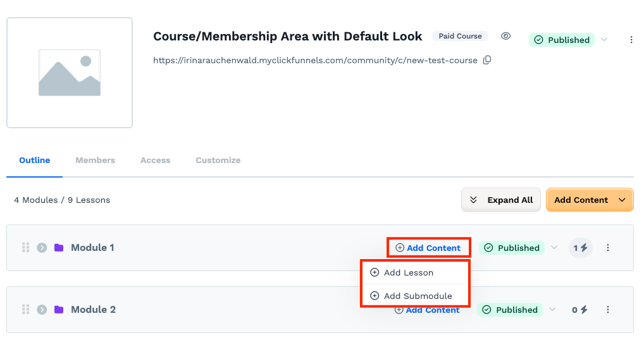The image size is (644, 340).
Task: Copy the course URL with the clipboard icon
Action: 487,60
